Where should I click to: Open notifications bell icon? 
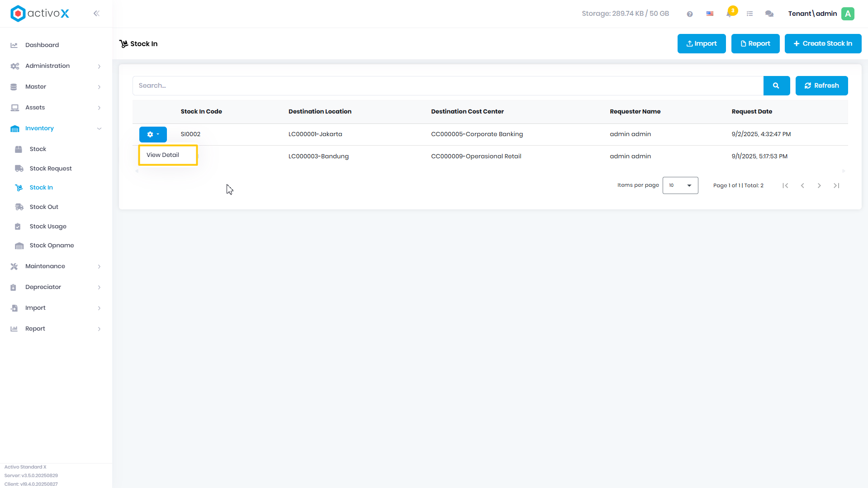coord(729,14)
